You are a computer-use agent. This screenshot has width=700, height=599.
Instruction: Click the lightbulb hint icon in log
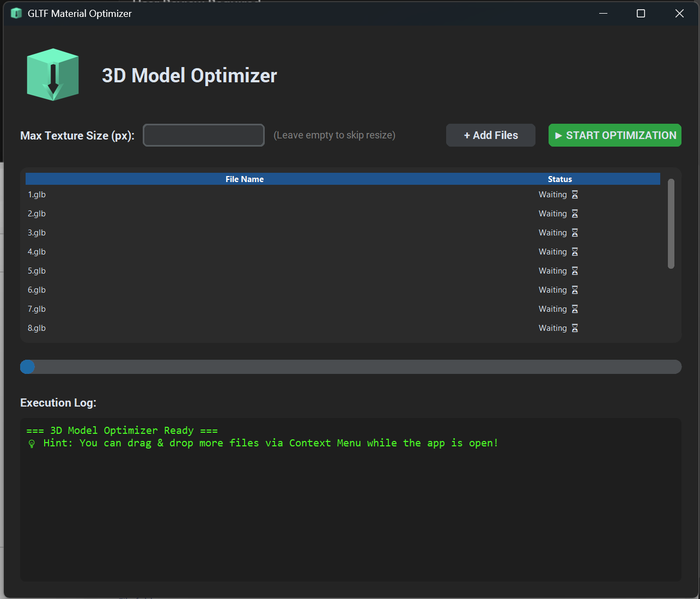point(32,444)
